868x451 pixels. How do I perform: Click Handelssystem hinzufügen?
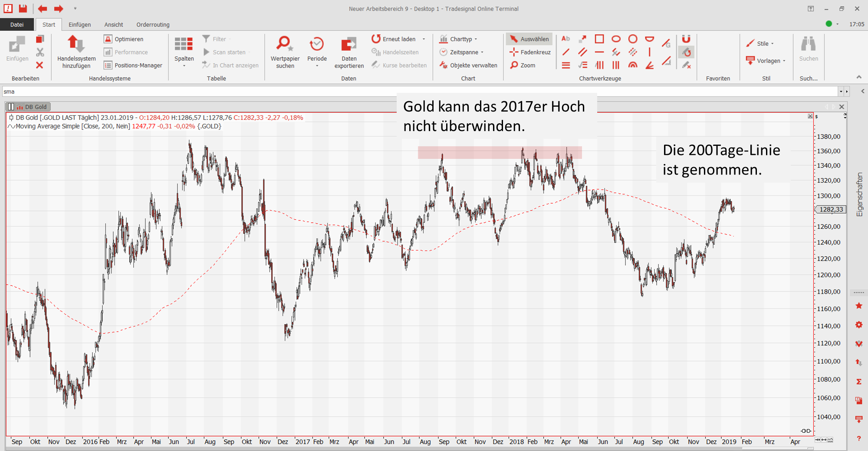click(76, 44)
